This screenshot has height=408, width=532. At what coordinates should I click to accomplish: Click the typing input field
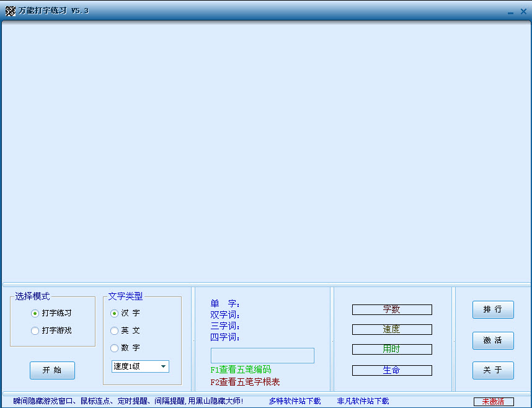[x=262, y=355]
